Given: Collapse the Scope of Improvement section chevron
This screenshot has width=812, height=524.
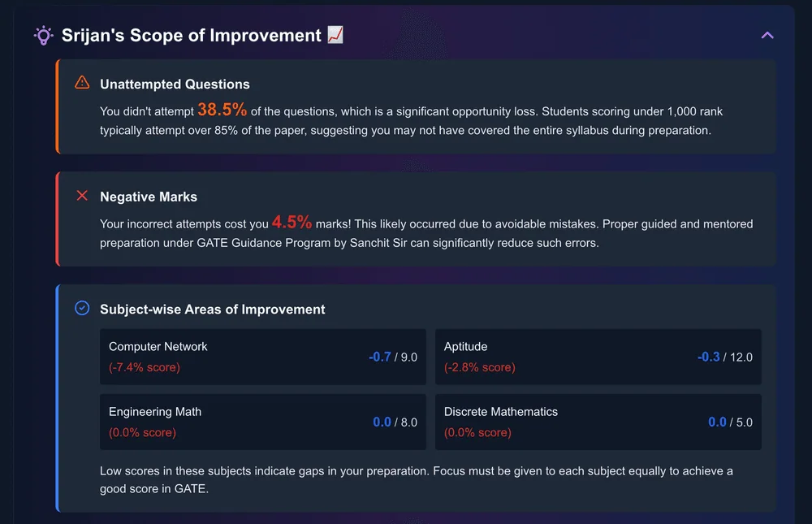Looking at the screenshot, I should click(767, 35).
